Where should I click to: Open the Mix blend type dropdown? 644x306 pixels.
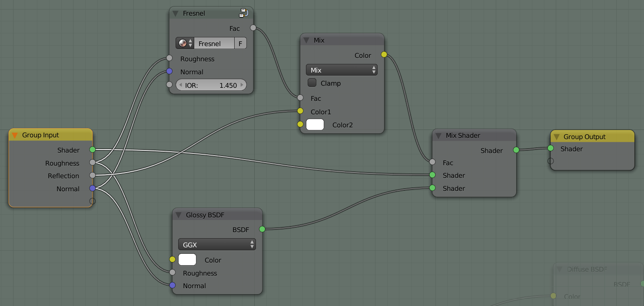342,70
